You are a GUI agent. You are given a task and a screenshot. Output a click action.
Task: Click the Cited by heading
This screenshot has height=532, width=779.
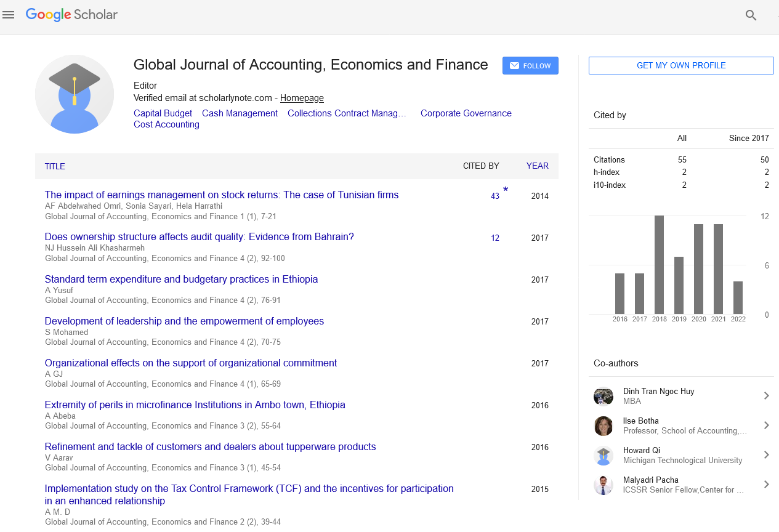tap(610, 115)
